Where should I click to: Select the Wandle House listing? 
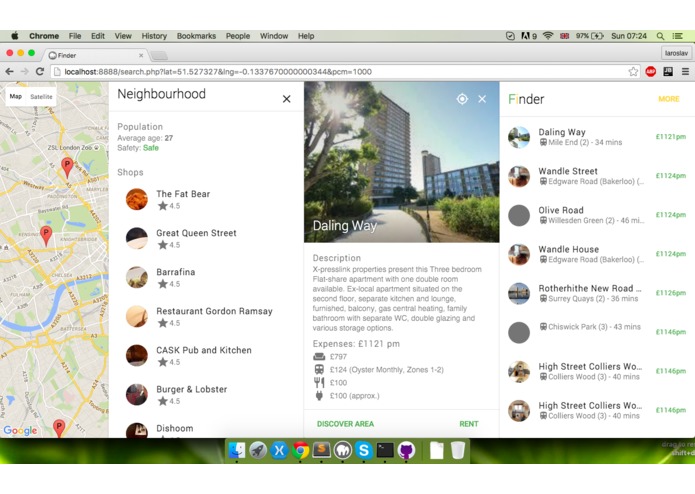point(597,254)
